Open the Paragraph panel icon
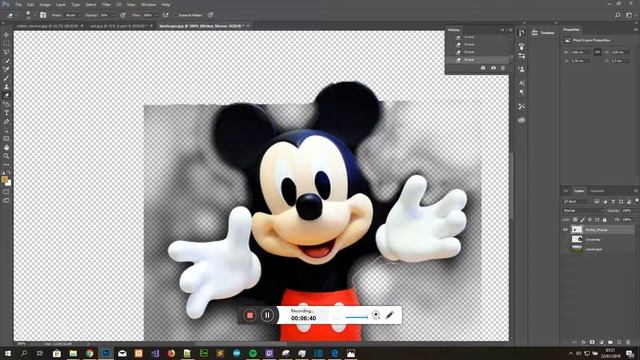 tap(522, 93)
